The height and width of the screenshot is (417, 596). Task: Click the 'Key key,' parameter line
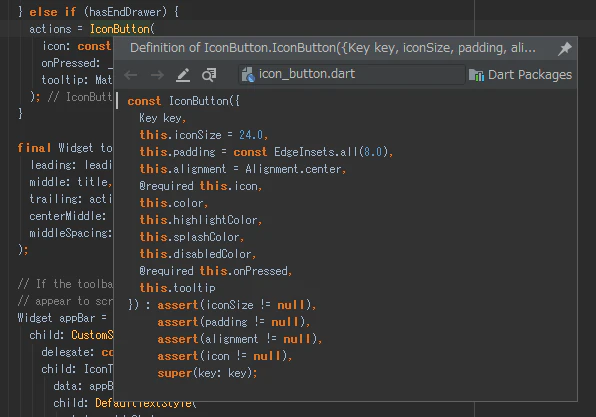[x=162, y=118]
